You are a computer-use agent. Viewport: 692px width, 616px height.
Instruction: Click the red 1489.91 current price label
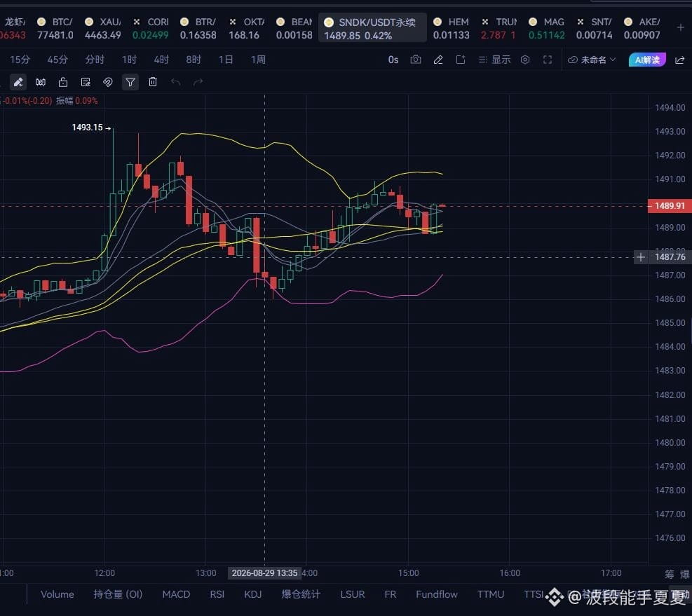[x=670, y=206]
